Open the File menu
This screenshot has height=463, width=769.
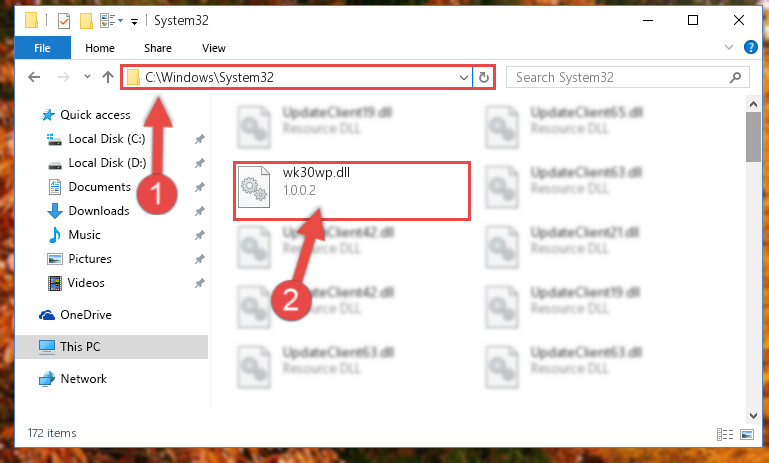coord(42,48)
